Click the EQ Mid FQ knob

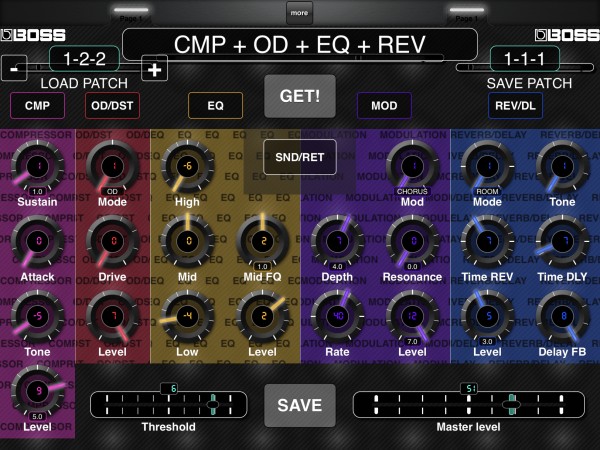(262, 241)
